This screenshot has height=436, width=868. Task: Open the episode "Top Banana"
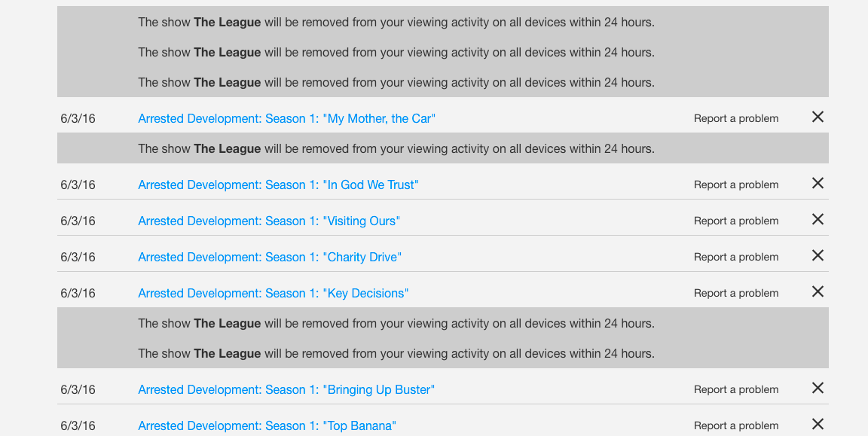pyautogui.click(x=267, y=425)
